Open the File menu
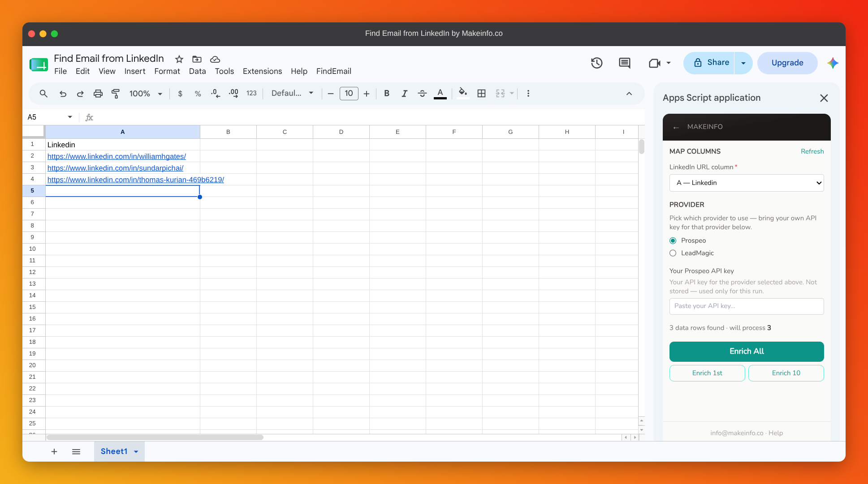Image resolution: width=868 pixels, height=484 pixels. 60,71
